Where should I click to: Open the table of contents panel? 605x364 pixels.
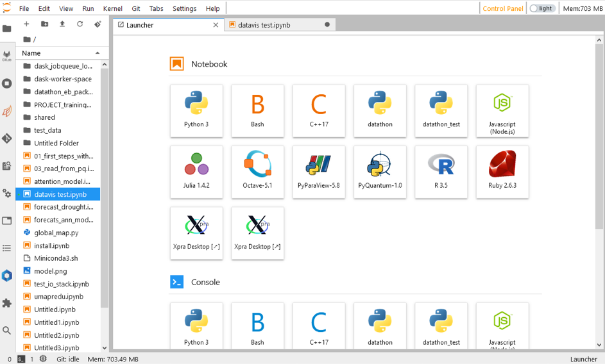pos(7,248)
